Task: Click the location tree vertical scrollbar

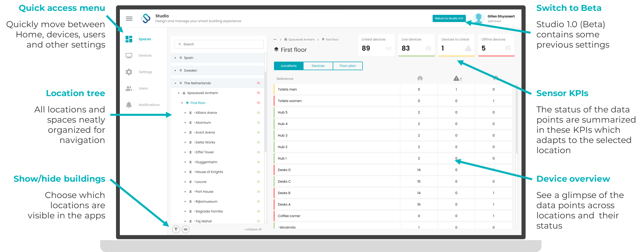Action: point(265,102)
